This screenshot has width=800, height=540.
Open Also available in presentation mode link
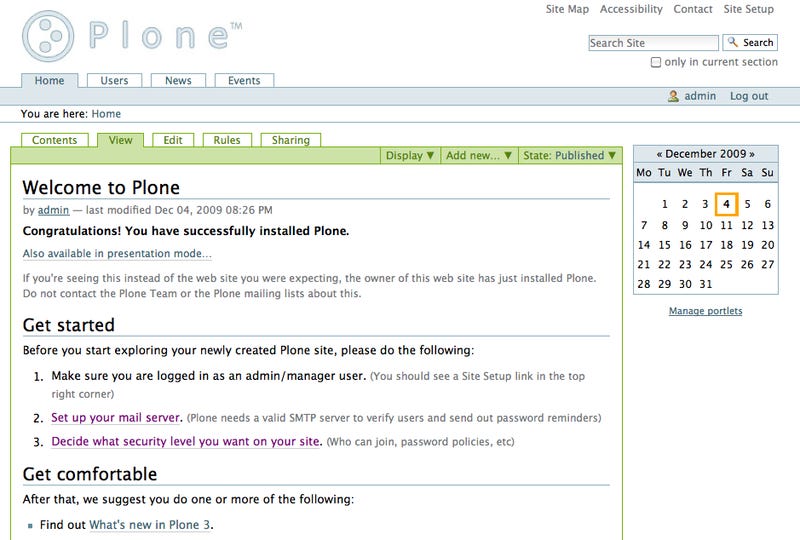(117, 254)
